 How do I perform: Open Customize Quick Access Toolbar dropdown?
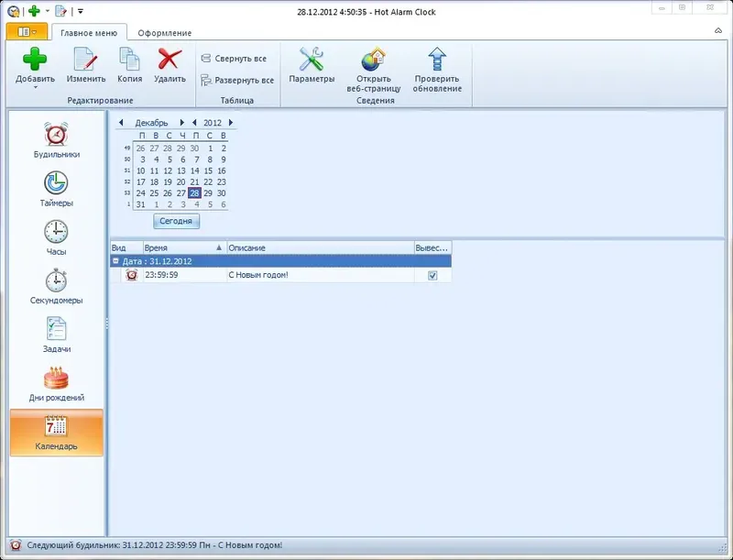coord(81,11)
